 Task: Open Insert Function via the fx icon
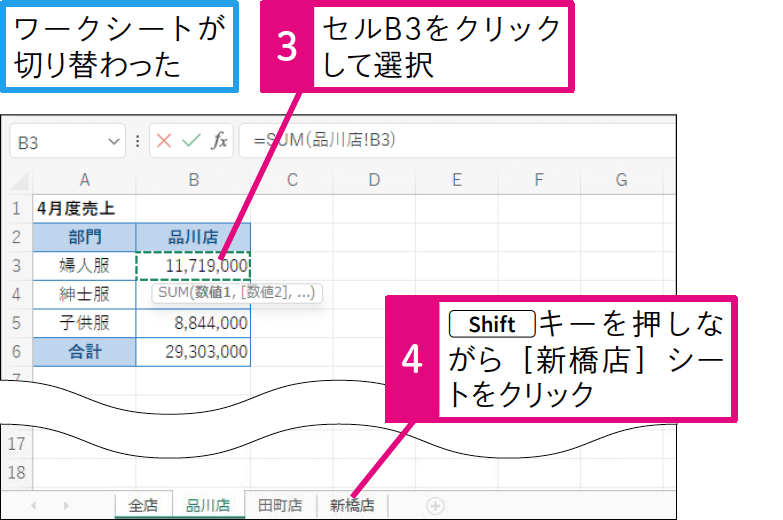[219, 141]
